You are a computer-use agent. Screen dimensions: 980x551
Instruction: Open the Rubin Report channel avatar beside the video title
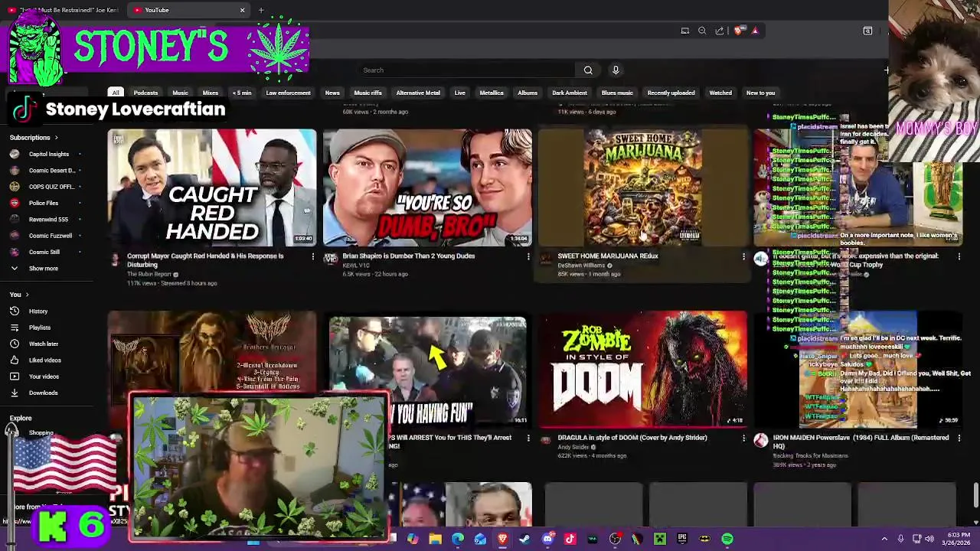pyautogui.click(x=115, y=260)
